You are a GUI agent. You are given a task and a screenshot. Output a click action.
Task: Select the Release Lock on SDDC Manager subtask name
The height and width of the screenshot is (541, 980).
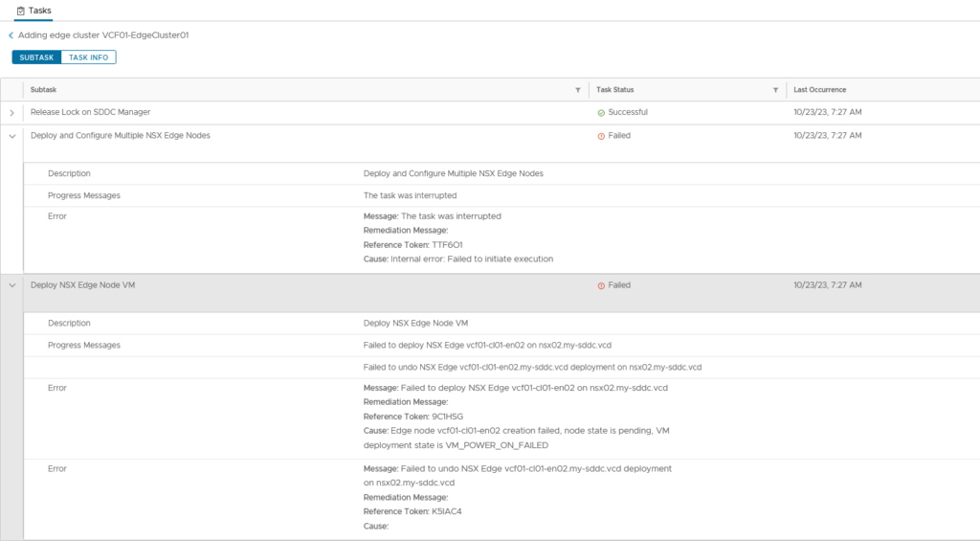(90, 112)
